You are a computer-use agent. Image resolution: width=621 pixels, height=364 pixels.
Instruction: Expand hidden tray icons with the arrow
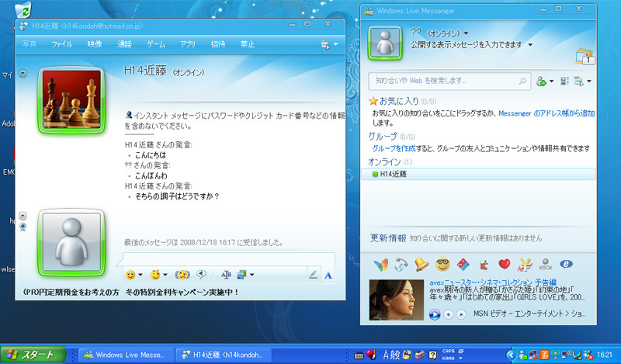click(512, 355)
